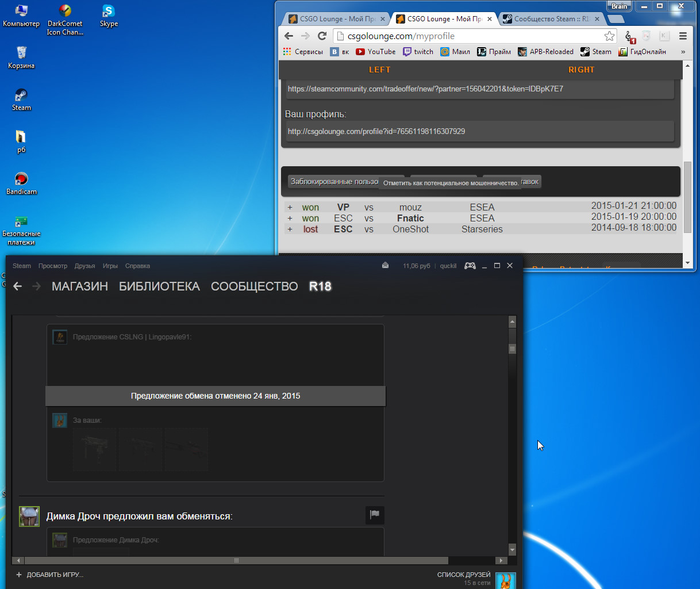Viewport: 700px width, 589px height.
Task: Click ДОБАВИТЬ ИГРУ... button
Action: coord(50,575)
